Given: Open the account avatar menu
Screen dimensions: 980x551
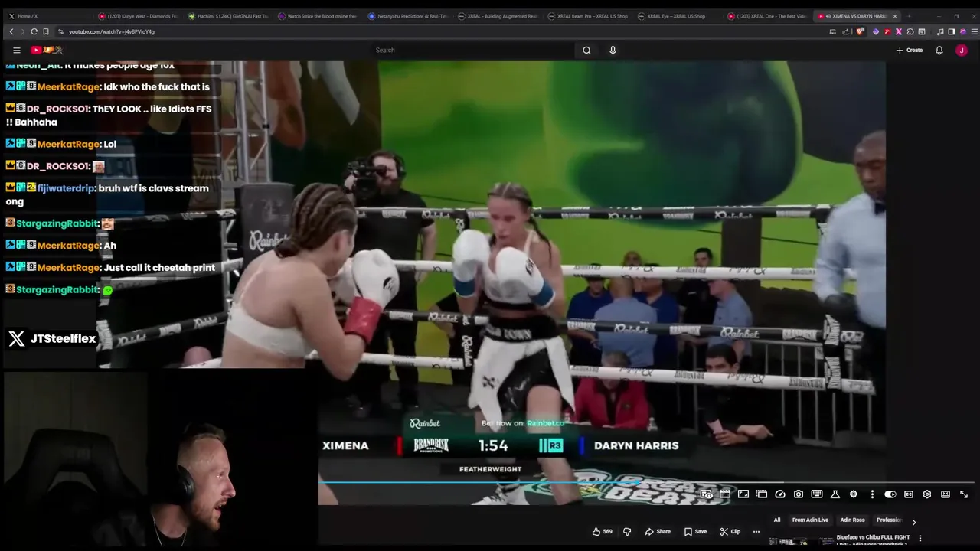Looking at the screenshot, I should [x=962, y=50].
